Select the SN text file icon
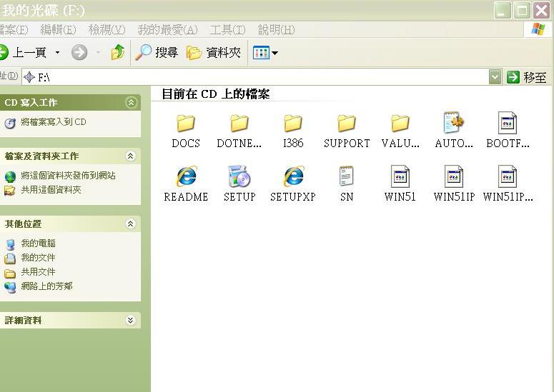Viewport: 554px width, 392px height. 347,176
